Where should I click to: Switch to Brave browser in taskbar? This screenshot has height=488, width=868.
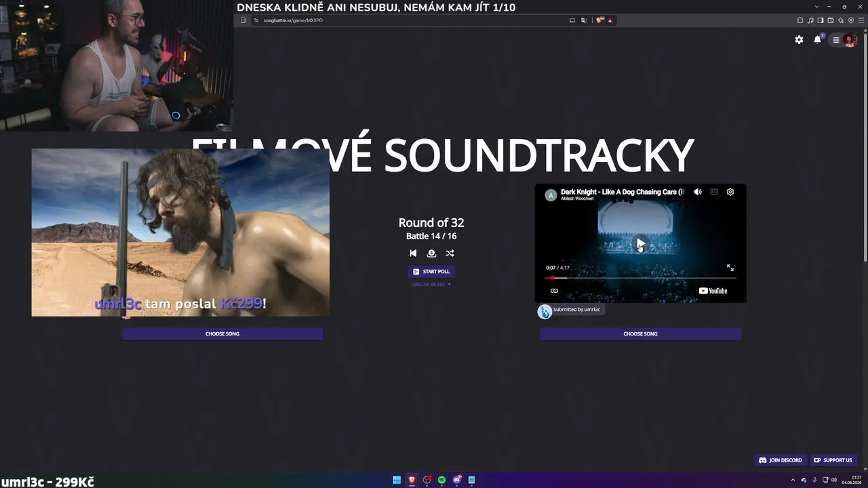(x=412, y=480)
